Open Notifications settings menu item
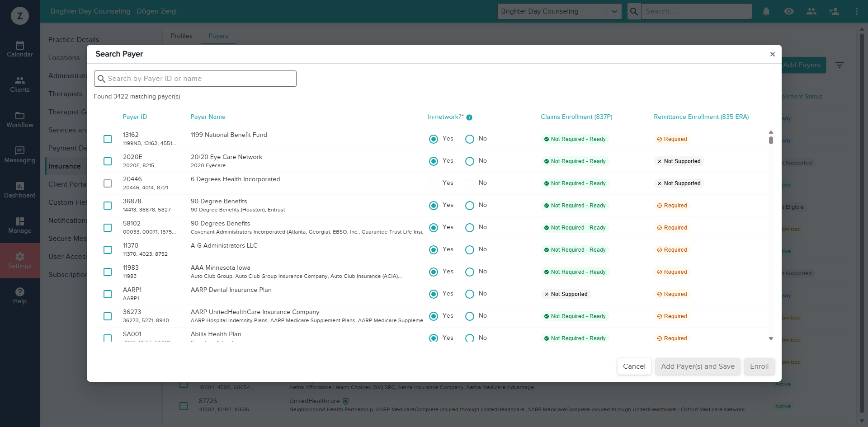Viewport: 868px width, 427px height. coord(68,221)
